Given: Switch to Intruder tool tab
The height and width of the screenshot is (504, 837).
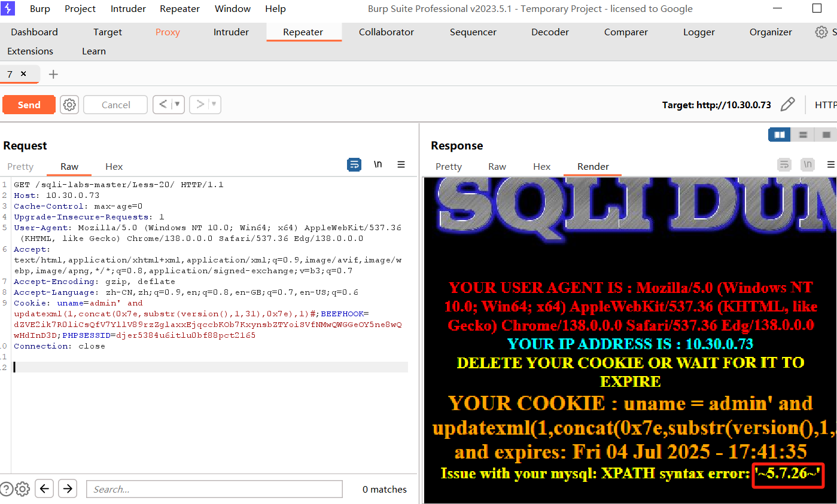Looking at the screenshot, I should [x=231, y=32].
